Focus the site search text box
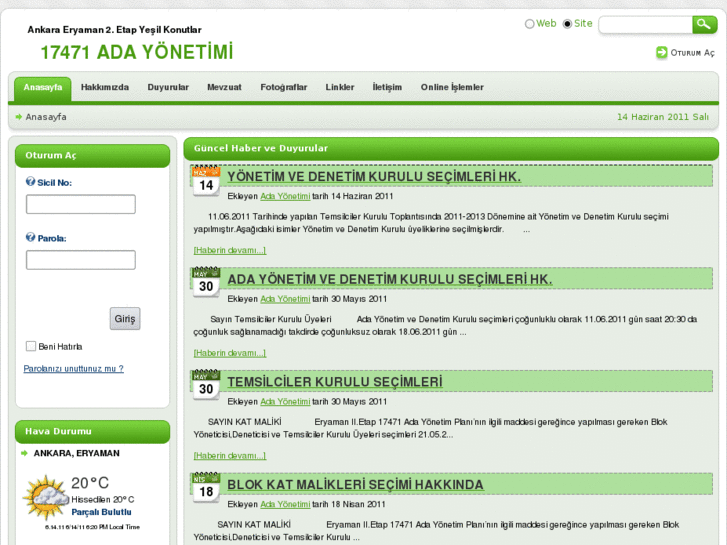The image size is (727, 545). pos(645,25)
